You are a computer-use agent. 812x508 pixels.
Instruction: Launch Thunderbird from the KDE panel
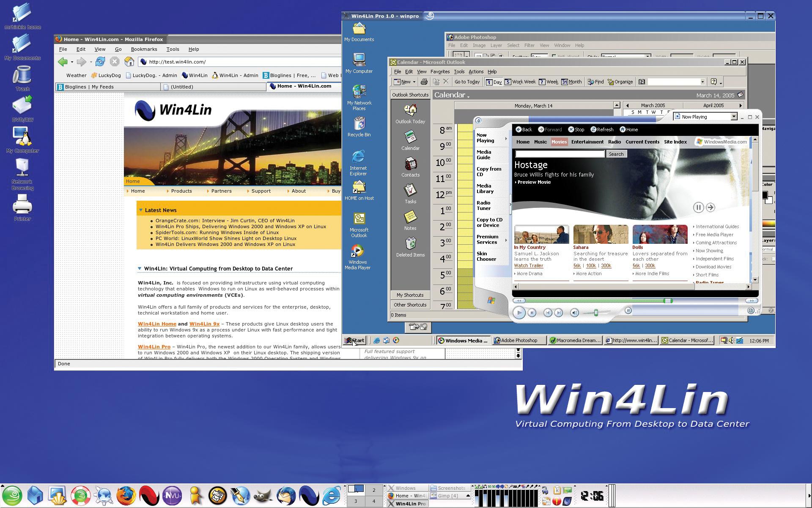pyautogui.click(x=286, y=496)
